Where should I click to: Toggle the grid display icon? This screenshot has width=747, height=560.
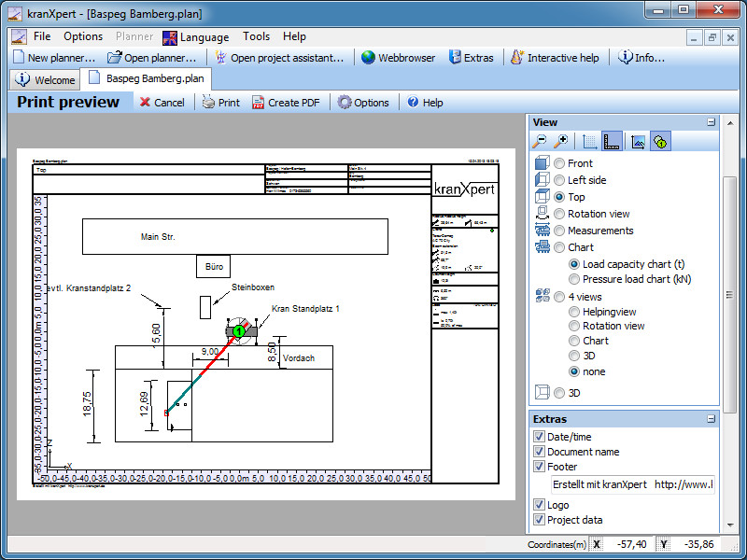click(590, 142)
